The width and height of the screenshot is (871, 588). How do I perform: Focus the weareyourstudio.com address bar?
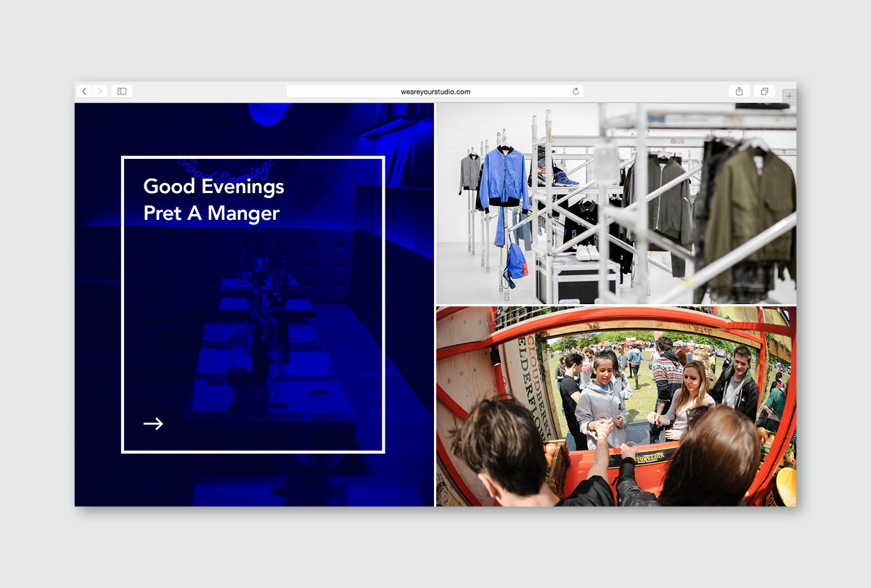435,91
